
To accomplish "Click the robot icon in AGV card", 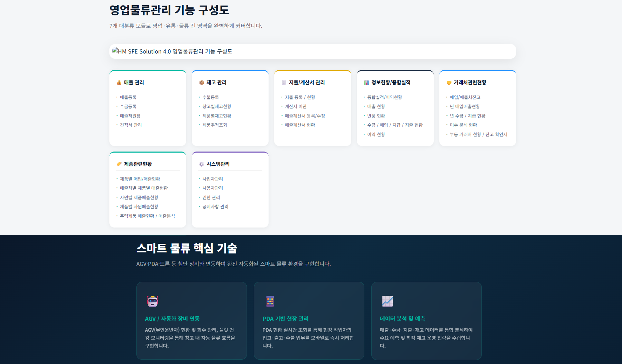I will (x=153, y=301).
